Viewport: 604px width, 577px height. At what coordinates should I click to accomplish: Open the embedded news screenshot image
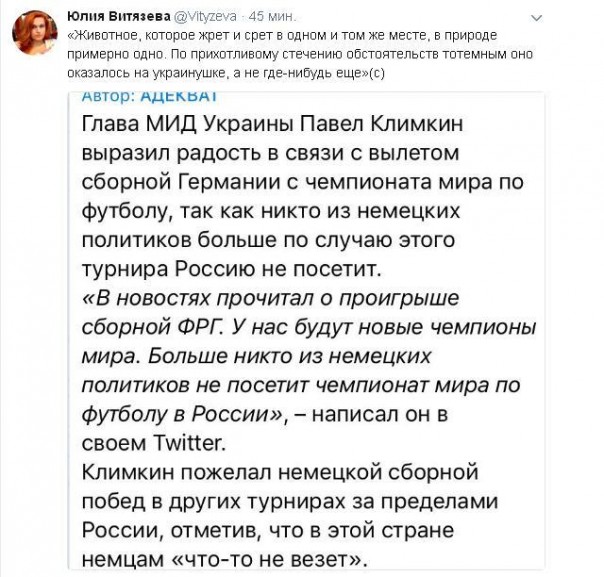310,330
